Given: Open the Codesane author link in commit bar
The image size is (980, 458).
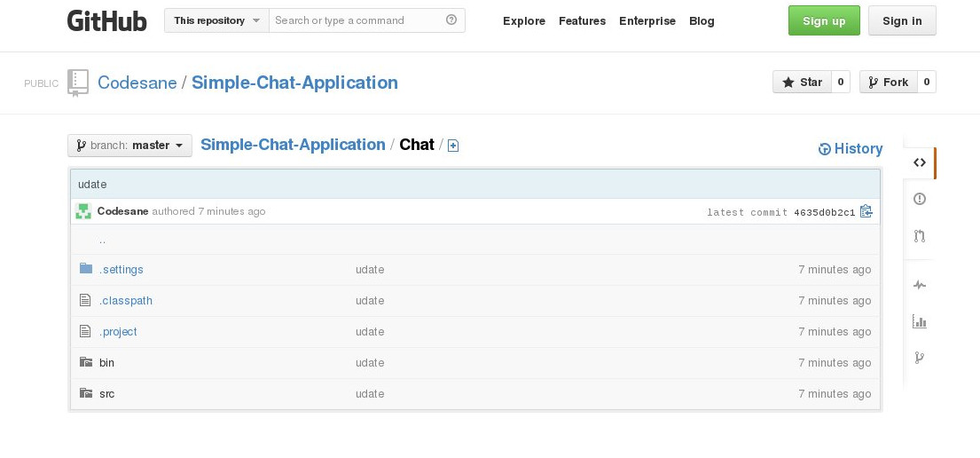Looking at the screenshot, I should (x=122, y=211).
